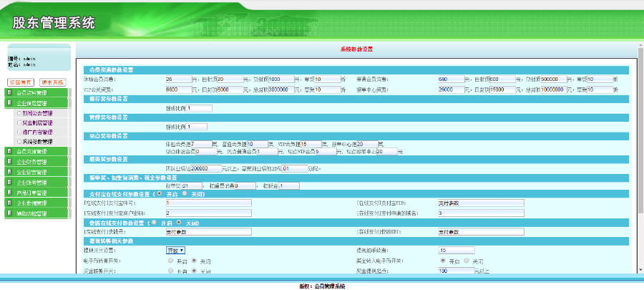This screenshot has height=290, width=644.
Task: Click the icon beside 会员充值管理 menu
Action: (9, 152)
